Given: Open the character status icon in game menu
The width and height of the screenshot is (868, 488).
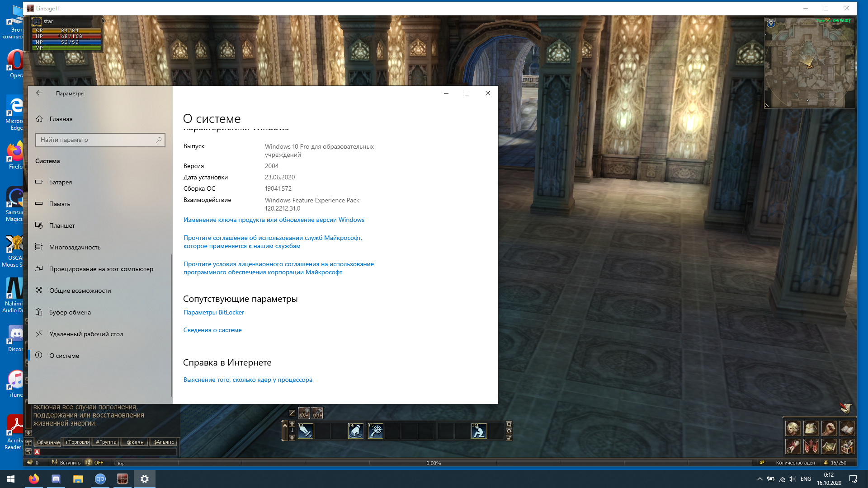Looking at the screenshot, I should (x=793, y=428).
